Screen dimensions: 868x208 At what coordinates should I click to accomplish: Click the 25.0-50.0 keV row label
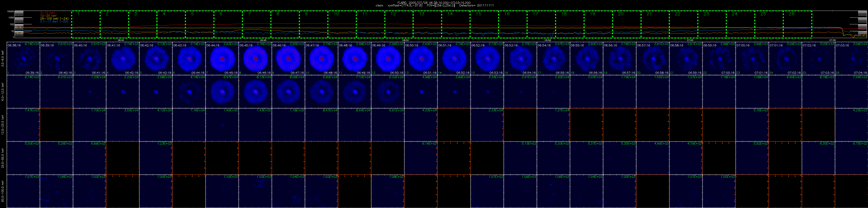coord(3,158)
